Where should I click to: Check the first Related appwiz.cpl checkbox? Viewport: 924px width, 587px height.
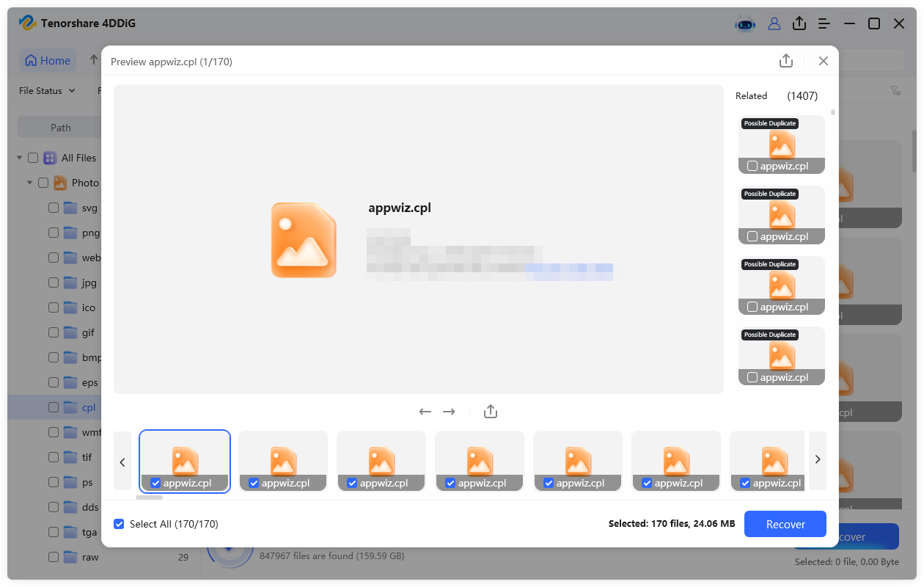click(x=752, y=166)
